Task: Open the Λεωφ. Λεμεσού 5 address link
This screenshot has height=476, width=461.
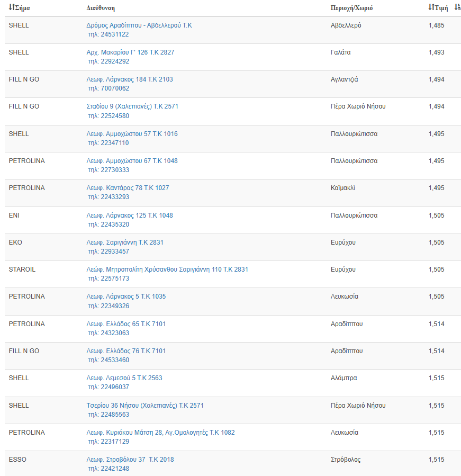Action: [124, 378]
